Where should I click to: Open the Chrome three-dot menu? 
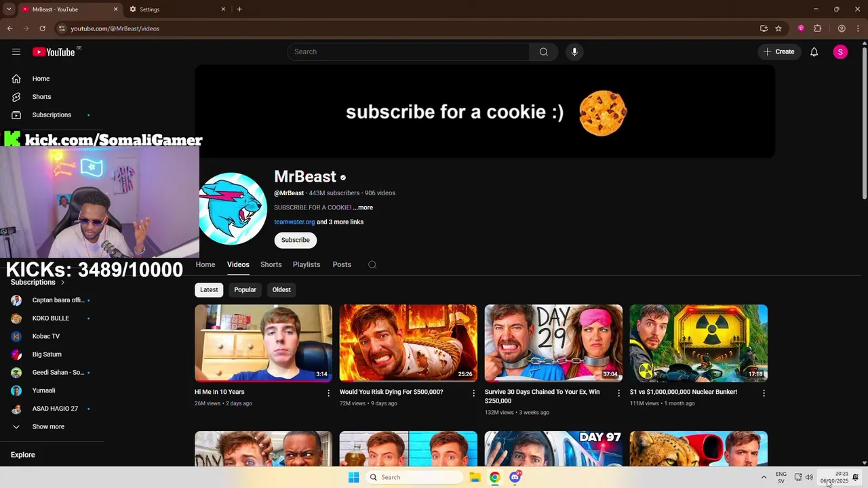pos(858,28)
